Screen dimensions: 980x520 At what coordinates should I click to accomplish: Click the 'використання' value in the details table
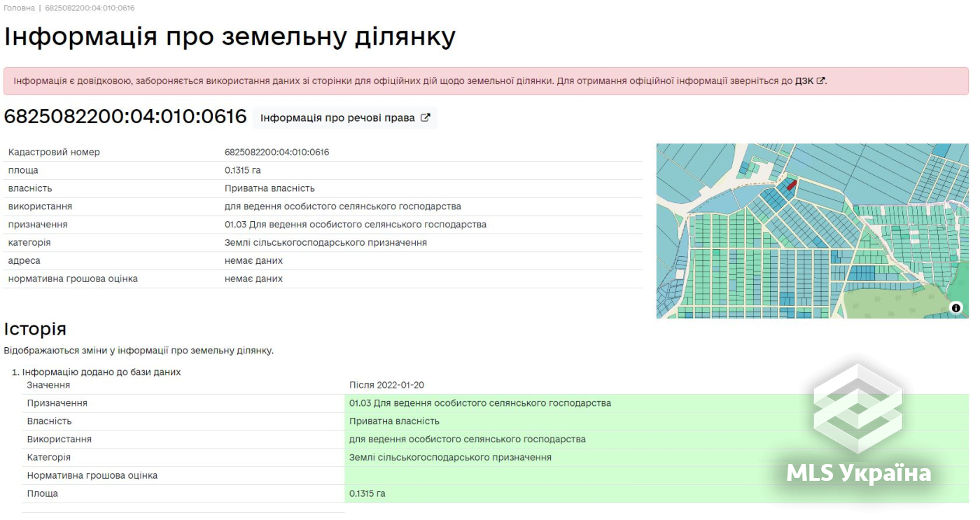pyautogui.click(x=342, y=206)
